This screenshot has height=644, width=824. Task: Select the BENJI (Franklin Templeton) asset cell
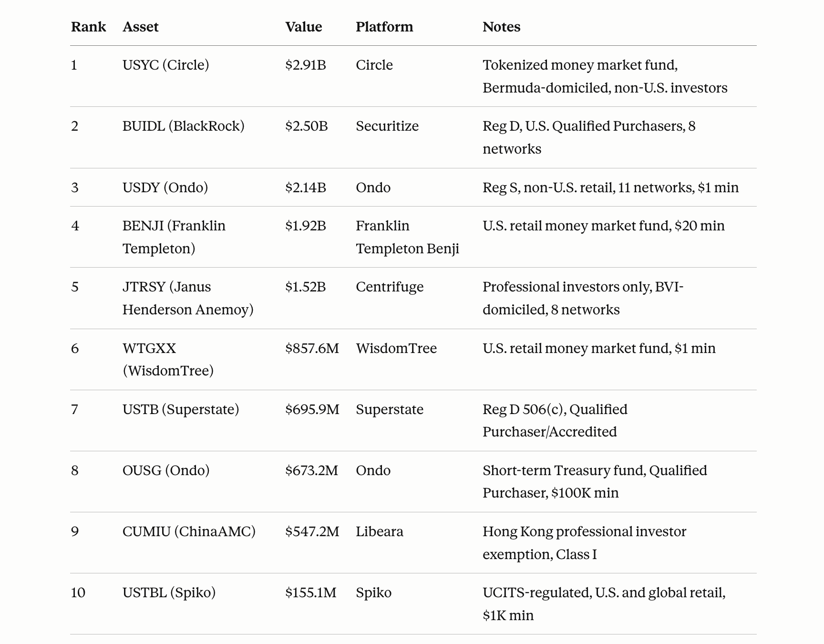174,237
